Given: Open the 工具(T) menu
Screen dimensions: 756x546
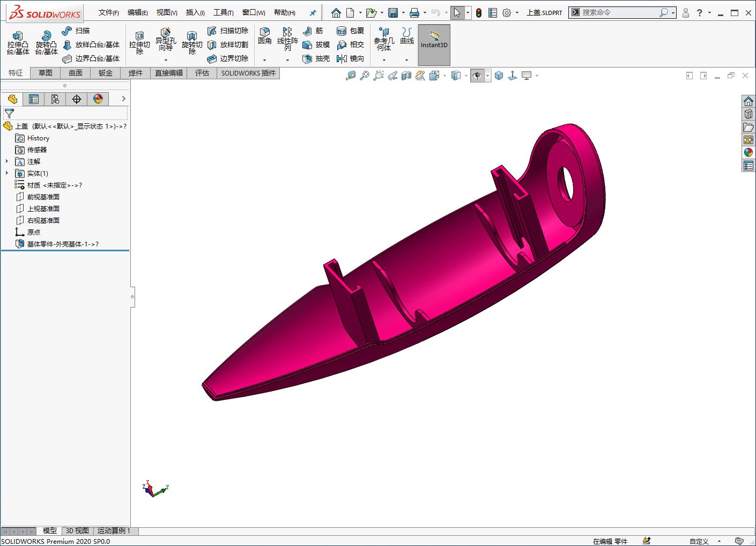Looking at the screenshot, I should (223, 12).
